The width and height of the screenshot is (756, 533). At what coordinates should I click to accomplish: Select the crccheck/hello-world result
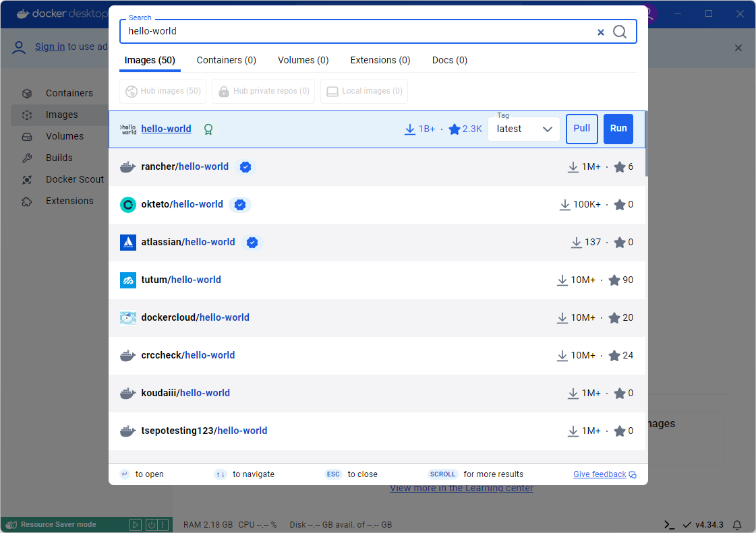coord(377,356)
